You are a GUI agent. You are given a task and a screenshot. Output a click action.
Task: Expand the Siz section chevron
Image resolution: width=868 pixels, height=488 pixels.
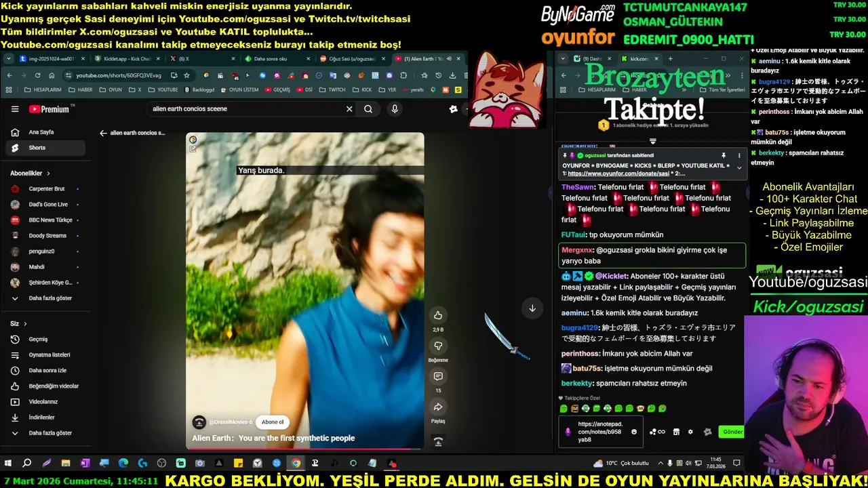tap(25, 324)
